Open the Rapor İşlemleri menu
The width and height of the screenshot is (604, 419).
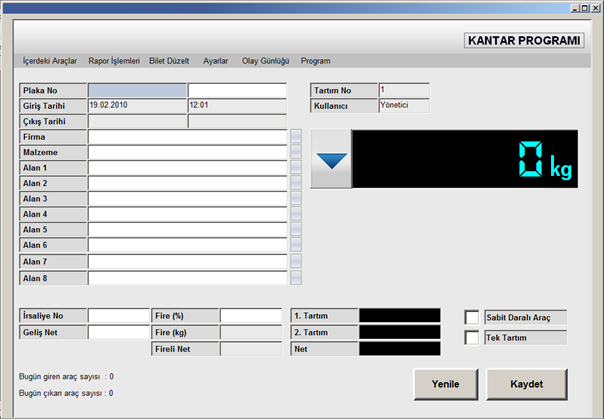pyautogui.click(x=114, y=61)
